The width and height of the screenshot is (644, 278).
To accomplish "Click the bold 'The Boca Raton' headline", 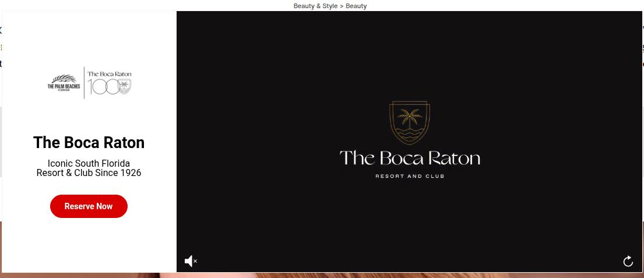I will [x=89, y=143].
